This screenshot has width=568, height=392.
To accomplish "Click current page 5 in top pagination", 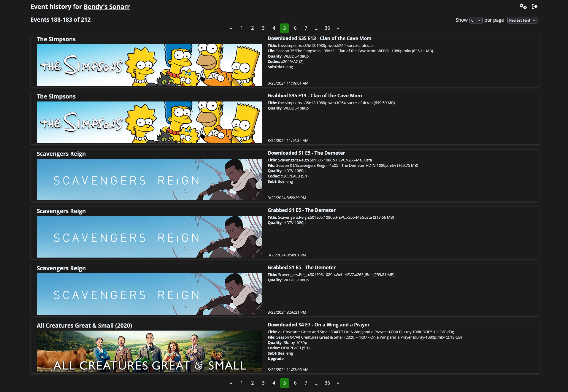I will coord(284,28).
